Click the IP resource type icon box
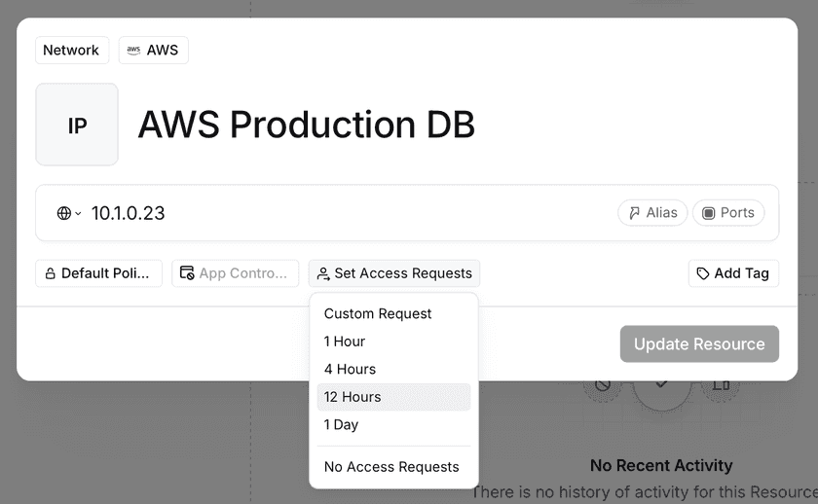The height and width of the screenshot is (504, 818). tap(77, 126)
